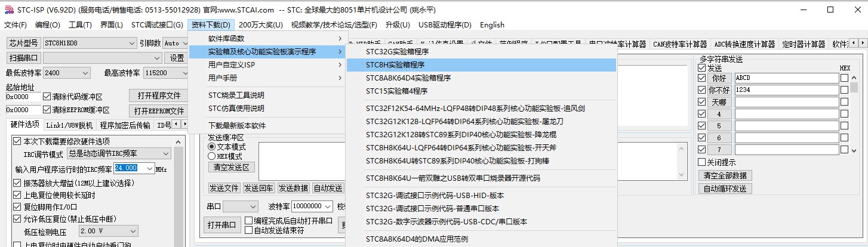Switch language via English menu
Viewport: 868px width, 247px height.
point(492,25)
